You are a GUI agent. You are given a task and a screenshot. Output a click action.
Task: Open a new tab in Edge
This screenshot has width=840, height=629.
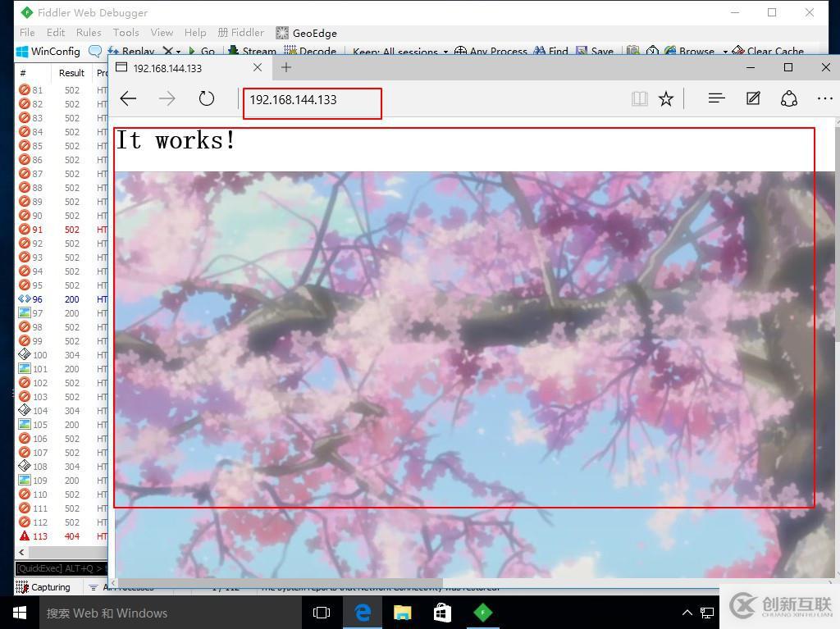(x=286, y=68)
